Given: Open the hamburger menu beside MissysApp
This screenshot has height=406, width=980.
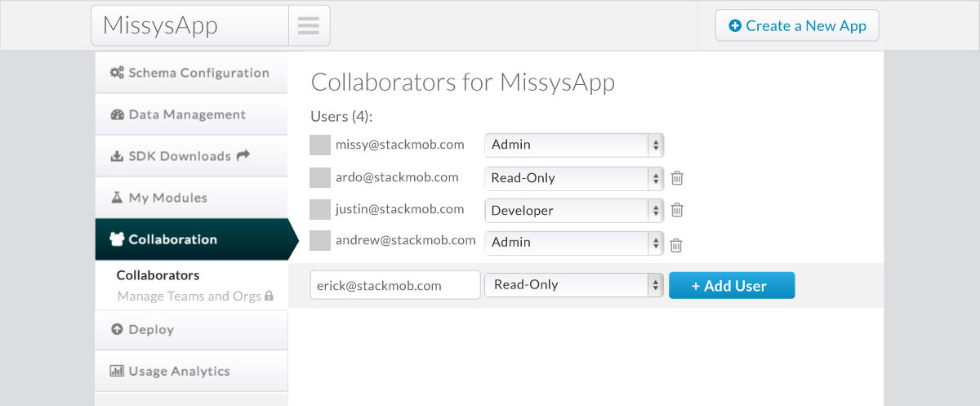Looking at the screenshot, I should (x=309, y=25).
